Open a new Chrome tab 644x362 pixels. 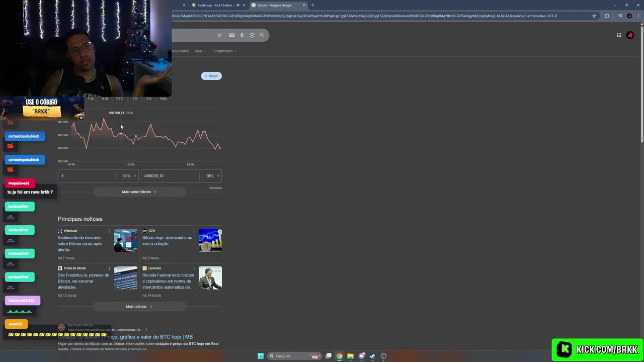click(x=312, y=5)
